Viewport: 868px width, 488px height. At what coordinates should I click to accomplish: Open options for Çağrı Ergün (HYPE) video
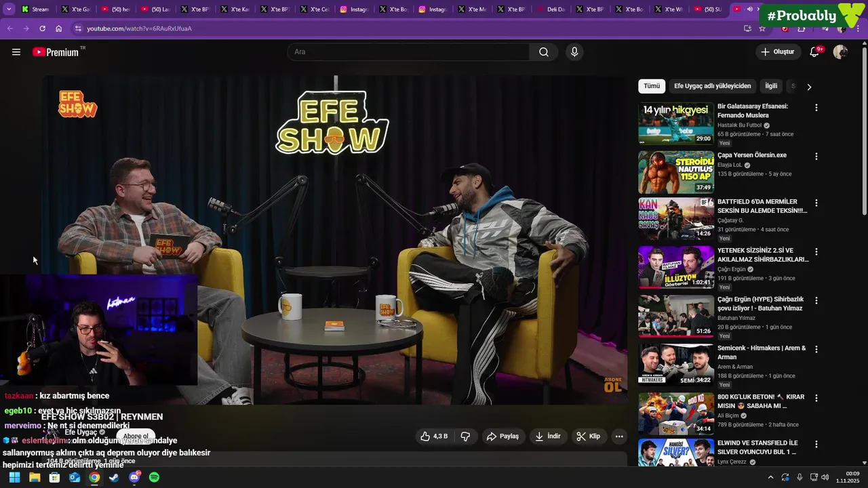coord(816,300)
